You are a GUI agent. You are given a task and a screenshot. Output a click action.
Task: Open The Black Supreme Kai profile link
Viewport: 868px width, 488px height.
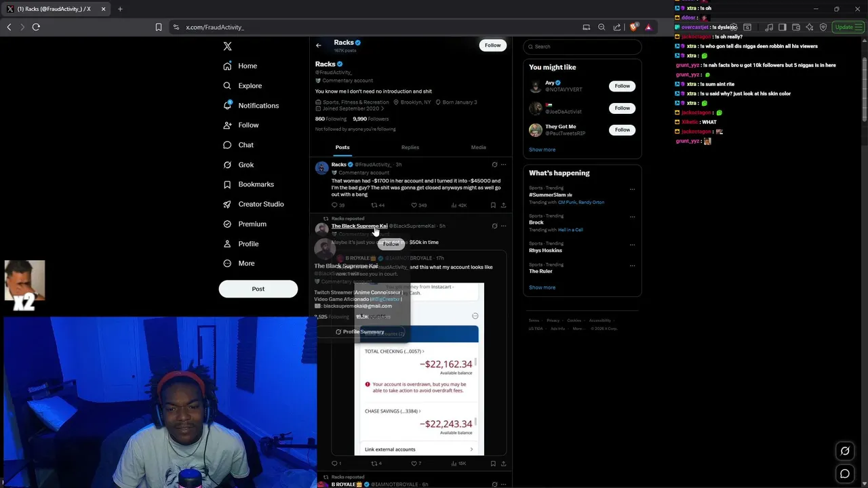(359, 226)
